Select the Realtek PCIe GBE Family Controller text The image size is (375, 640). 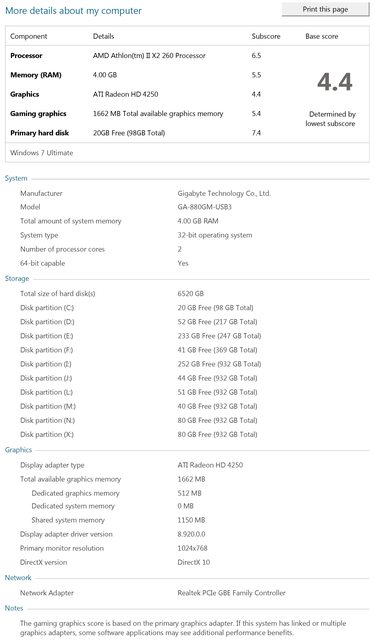pos(231,593)
